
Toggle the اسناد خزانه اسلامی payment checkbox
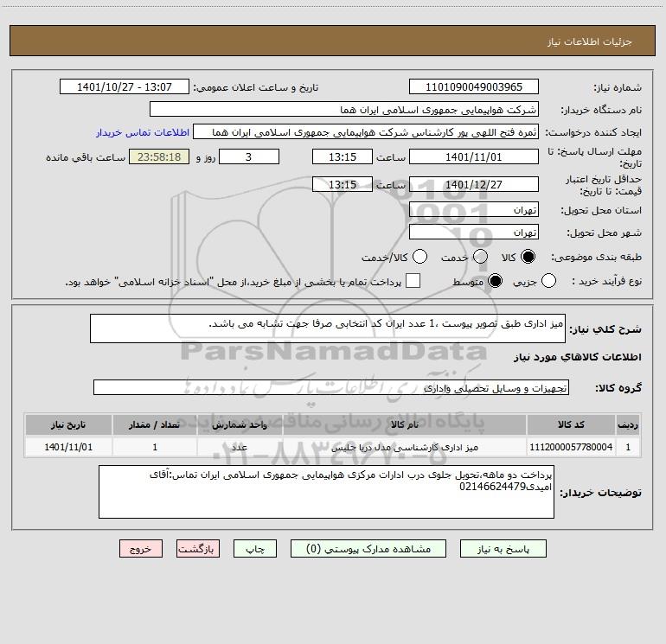[413, 281]
